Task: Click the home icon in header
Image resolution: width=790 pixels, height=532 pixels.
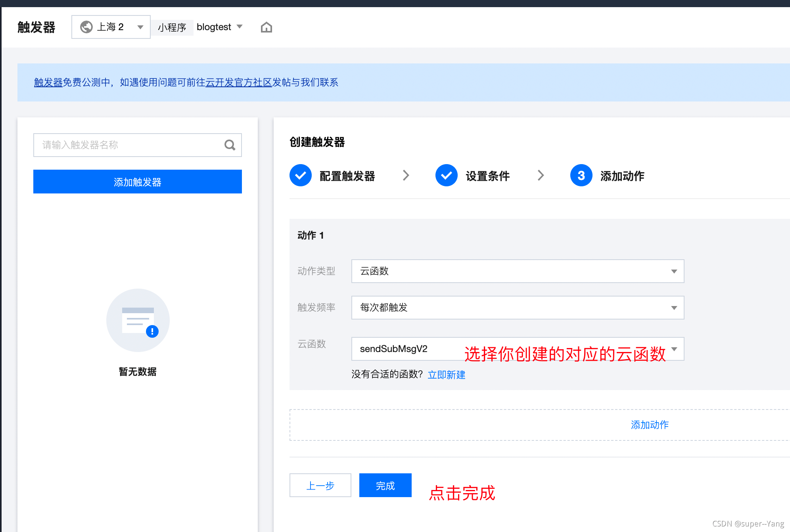Action: coord(266,27)
